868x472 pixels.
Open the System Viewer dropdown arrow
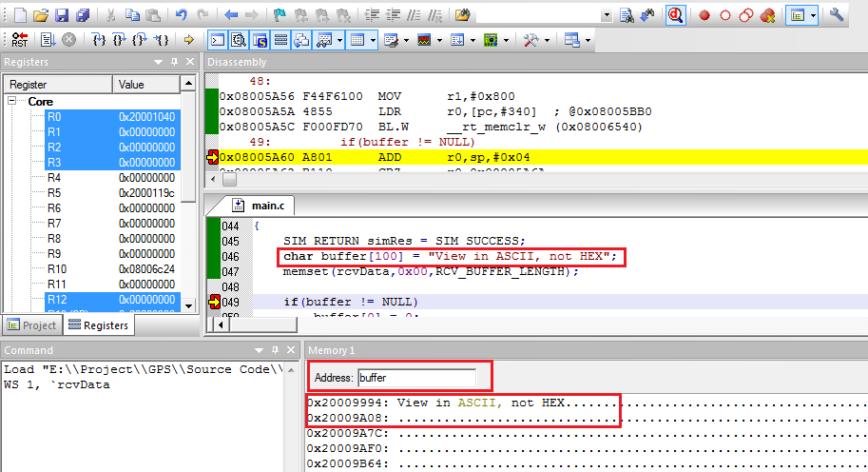coord(506,40)
